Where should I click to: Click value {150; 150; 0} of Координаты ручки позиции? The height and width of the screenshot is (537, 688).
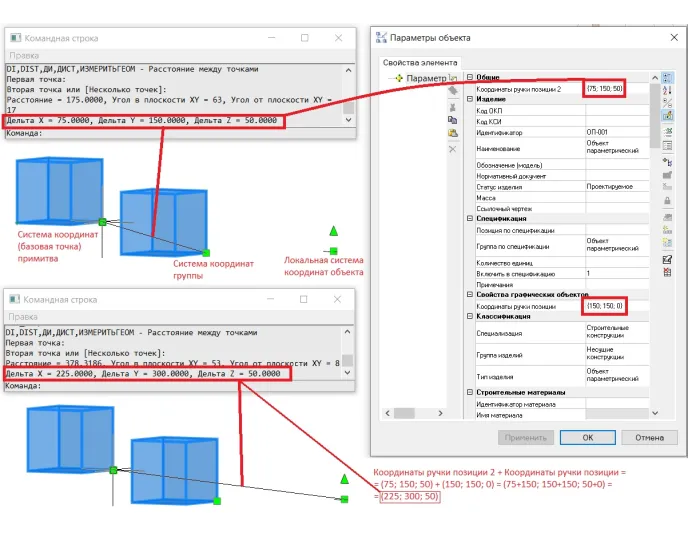[605, 306]
